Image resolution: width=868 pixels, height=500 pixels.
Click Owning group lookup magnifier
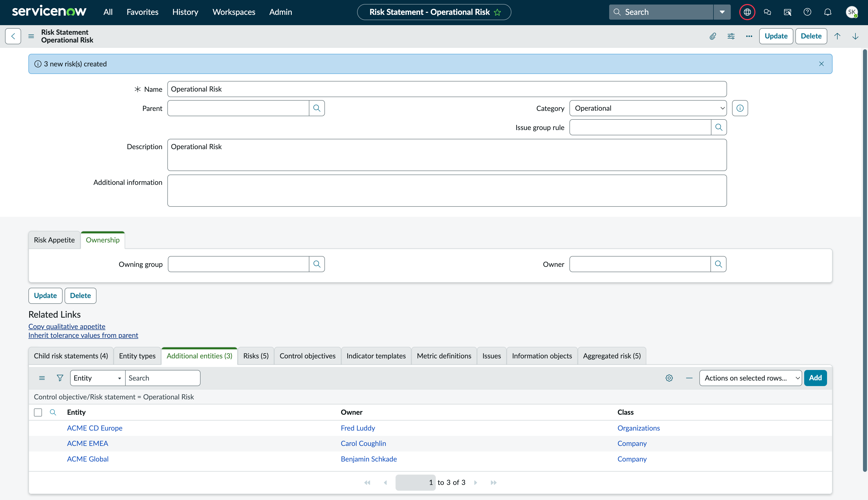317,264
